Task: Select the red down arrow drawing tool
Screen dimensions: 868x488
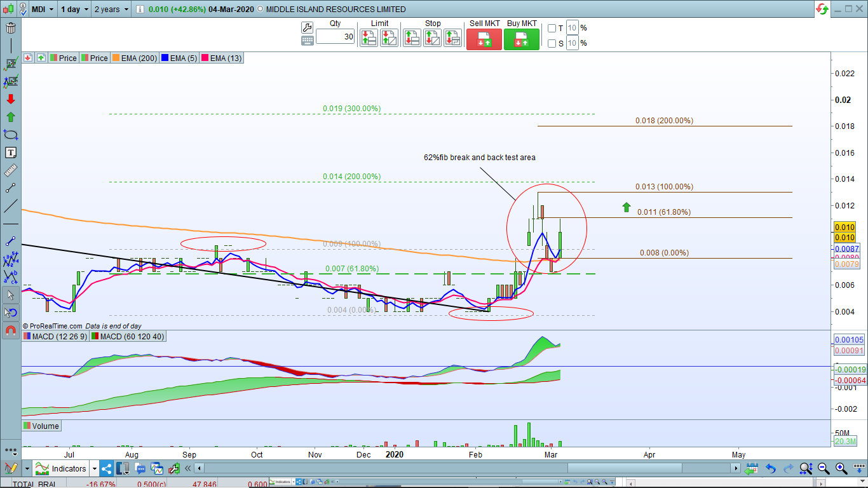Action: [10, 99]
